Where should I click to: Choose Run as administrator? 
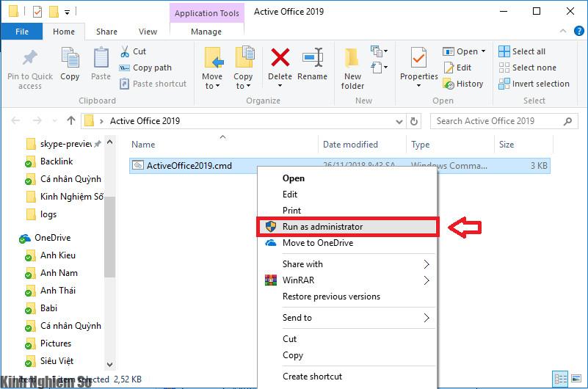pyautogui.click(x=347, y=227)
